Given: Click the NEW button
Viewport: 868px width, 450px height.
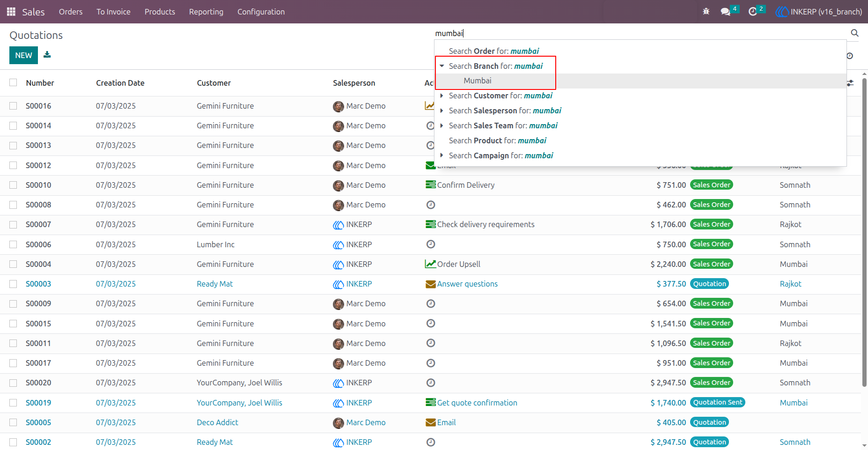Looking at the screenshot, I should [23, 55].
